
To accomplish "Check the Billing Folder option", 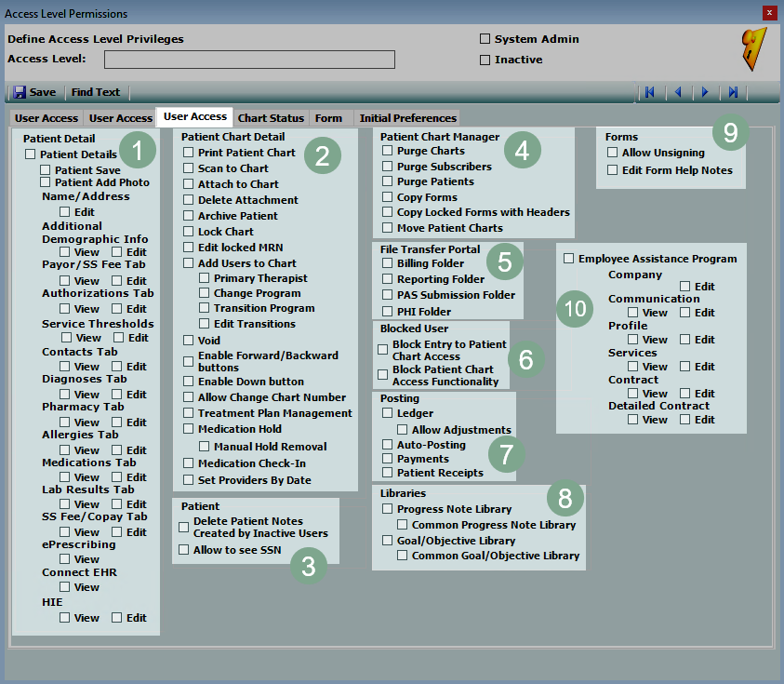I will (388, 263).
